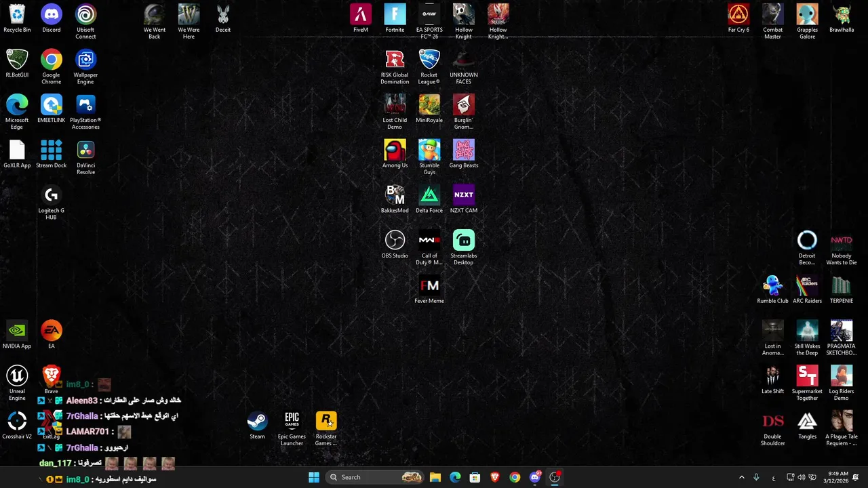Select the Wallpaper Engine icon
The height and width of the screenshot is (488, 868).
tap(85, 67)
